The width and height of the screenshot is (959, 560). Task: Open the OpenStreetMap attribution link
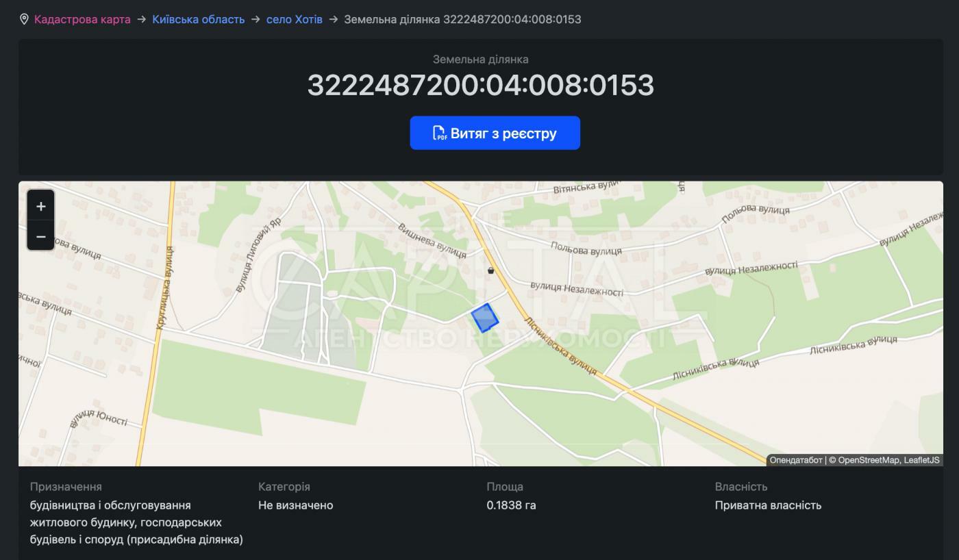868,460
